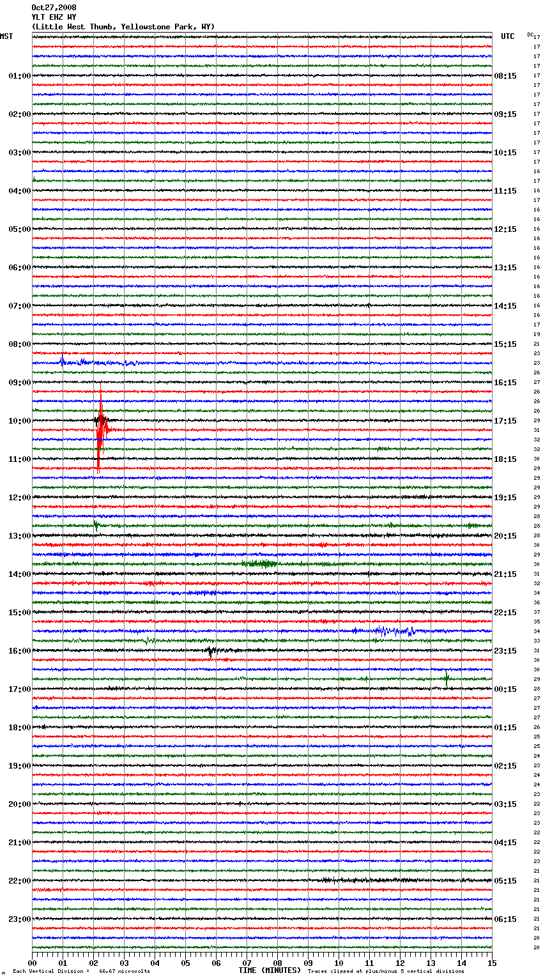
Task: Click the Each Vertical Division microvolts note
Action: point(81,971)
